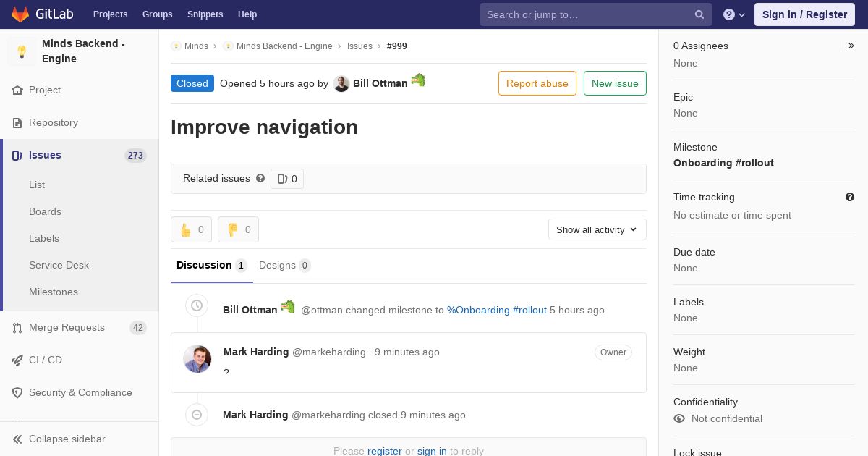Click the Owner role badge
868x456 pixels.
click(613, 352)
